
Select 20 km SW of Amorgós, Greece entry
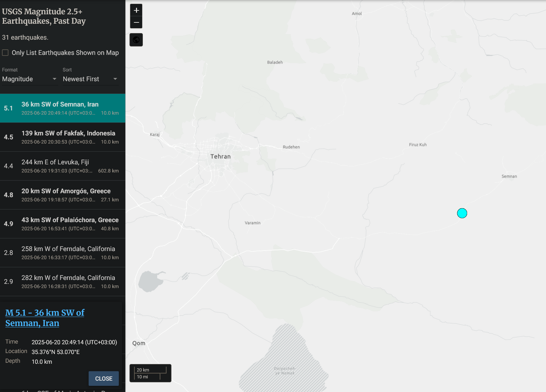coord(63,195)
